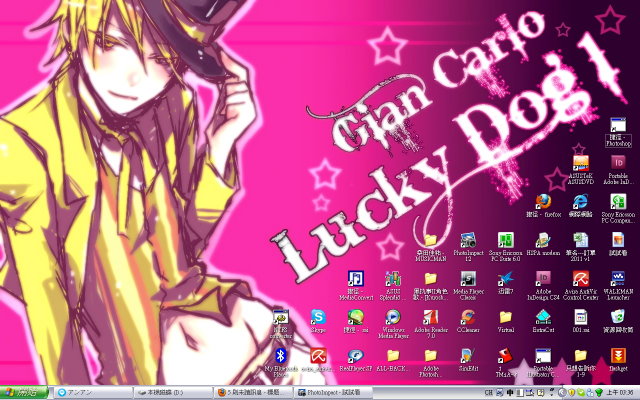Open the red Avira installer icon
Image resolution: width=640 pixels, height=400 pixels.
(x=318, y=356)
